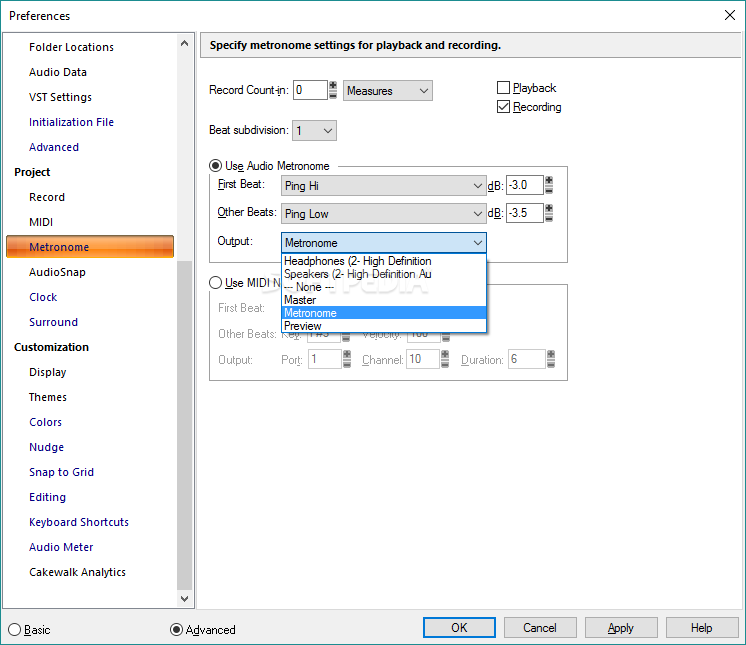Pick Metronome bus in dropdown list
The width and height of the screenshot is (746, 645).
pyautogui.click(x=384, y=313)
